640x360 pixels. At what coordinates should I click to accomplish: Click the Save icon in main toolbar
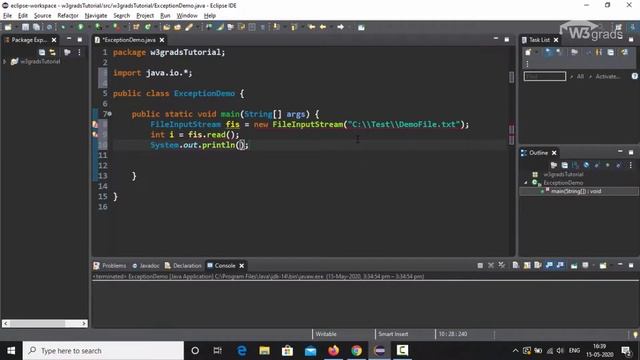pos(25,27)
